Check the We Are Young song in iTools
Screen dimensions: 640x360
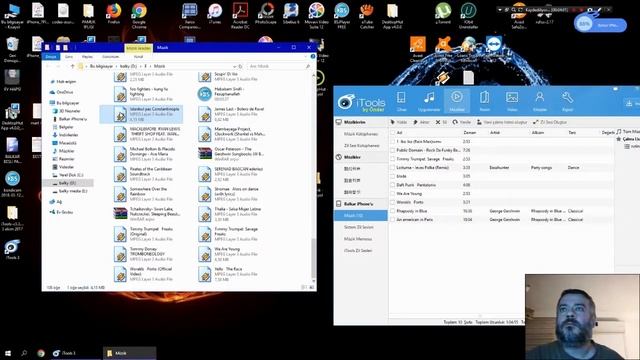pyautogui.click(x=393, y=193)
